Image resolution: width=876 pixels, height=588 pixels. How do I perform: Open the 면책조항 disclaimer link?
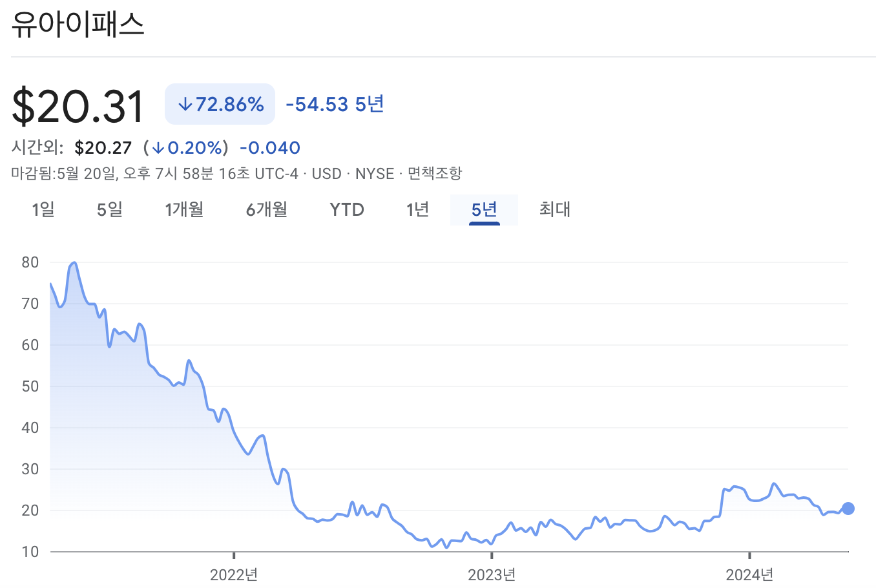pyautogui.click(x=435, y=173)
